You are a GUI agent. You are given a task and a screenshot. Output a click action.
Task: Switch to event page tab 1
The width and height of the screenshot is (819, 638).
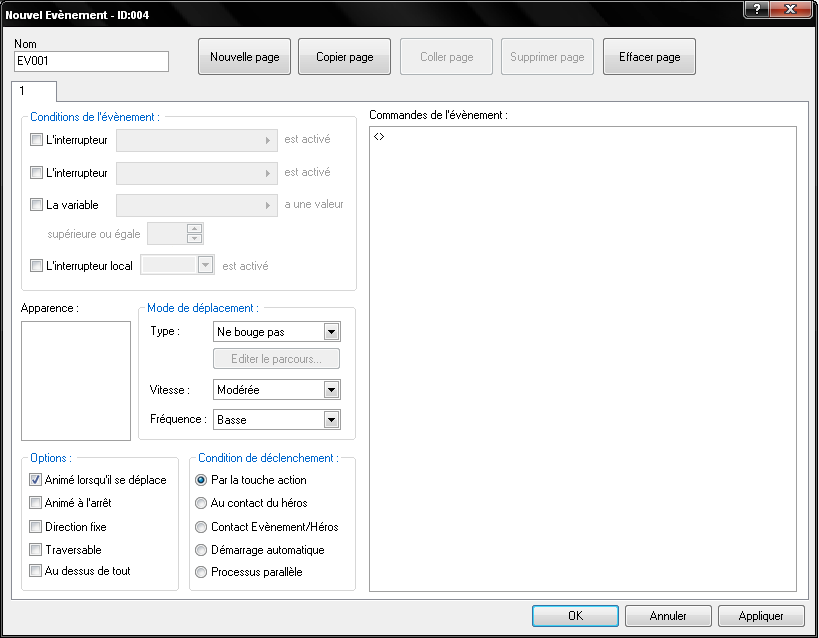pos(34,91)
